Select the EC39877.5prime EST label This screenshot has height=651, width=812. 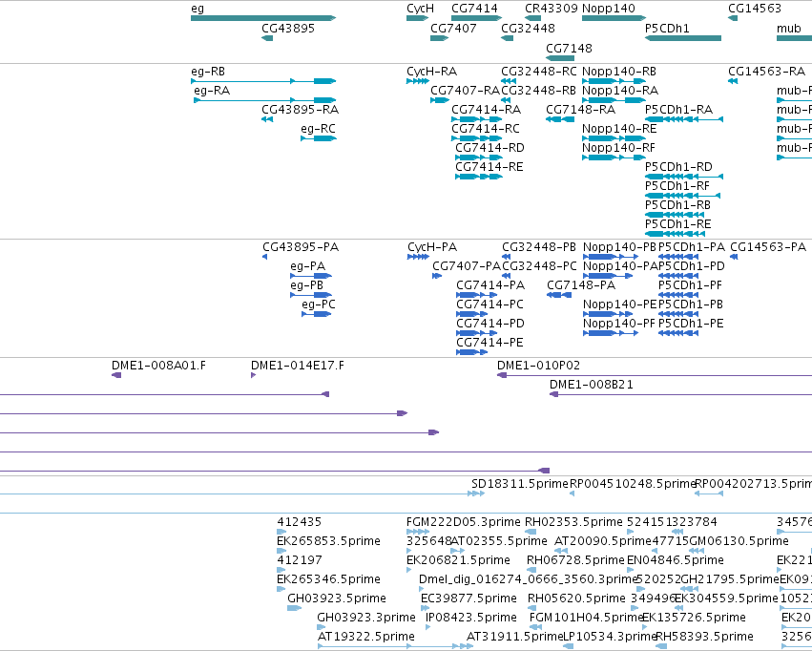click(468, 598)
